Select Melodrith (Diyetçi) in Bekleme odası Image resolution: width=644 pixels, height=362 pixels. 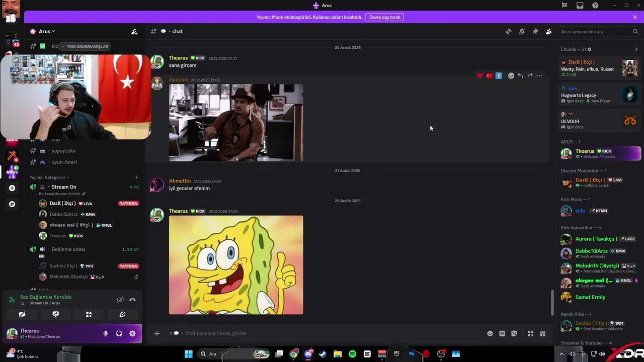coord(68,277)
